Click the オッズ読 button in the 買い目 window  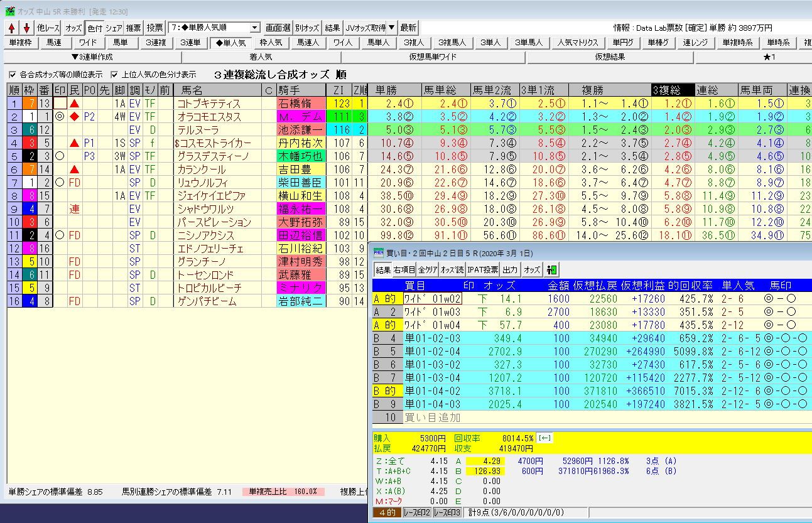tap(452, 269)
